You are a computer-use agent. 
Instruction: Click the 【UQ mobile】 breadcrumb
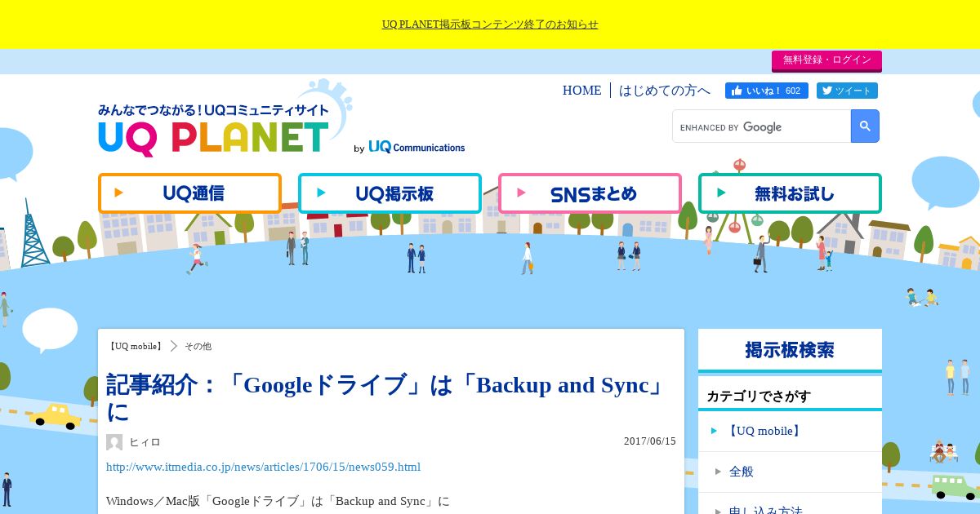[136, 346]
